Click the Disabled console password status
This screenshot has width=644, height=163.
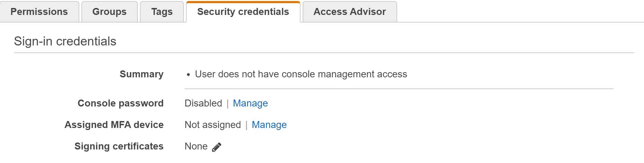coord(203,103)
